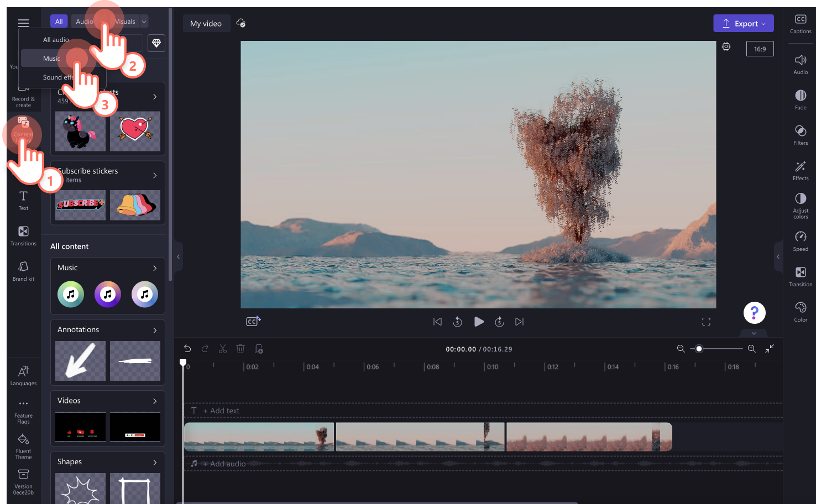Collapse the left content panel

tap(179, 256)
